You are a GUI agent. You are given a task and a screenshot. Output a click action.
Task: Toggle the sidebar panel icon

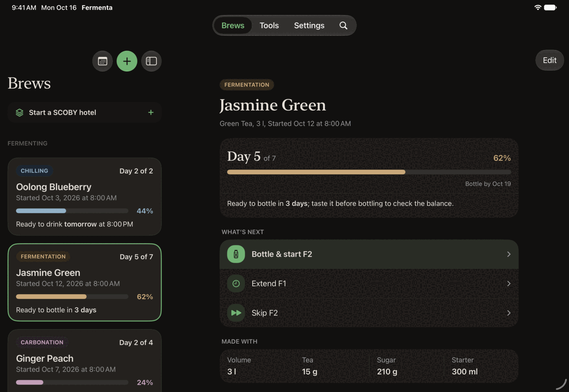[151, 61]
